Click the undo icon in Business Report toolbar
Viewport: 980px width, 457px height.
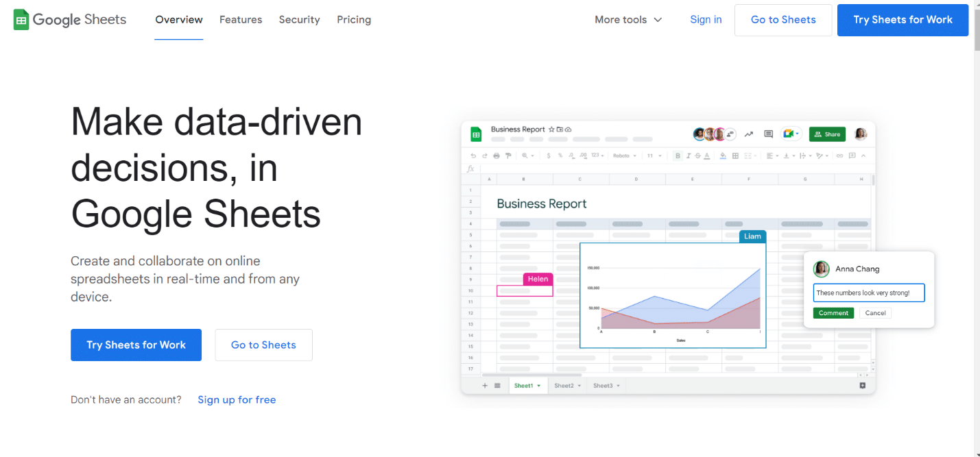point(473,156)
